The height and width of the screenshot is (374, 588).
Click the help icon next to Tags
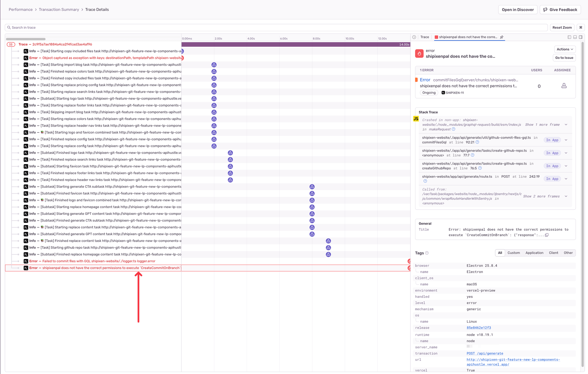coord(427,253)
